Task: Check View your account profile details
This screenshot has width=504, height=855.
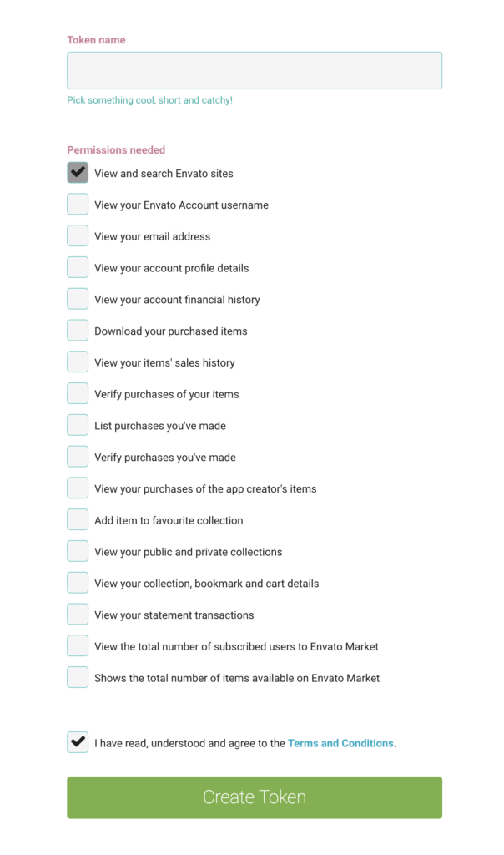Action: [x=78, y=267]
